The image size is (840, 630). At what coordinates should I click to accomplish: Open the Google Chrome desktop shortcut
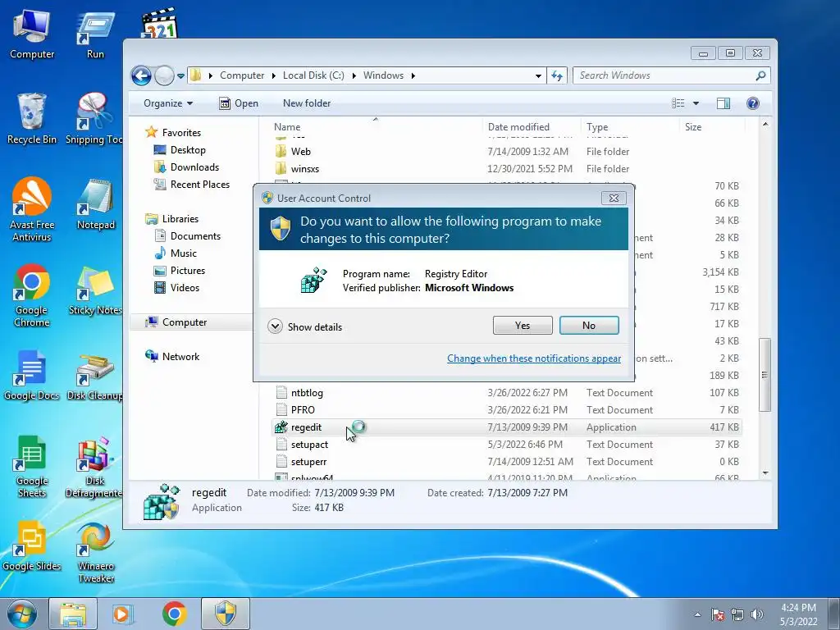coord(32,295)
